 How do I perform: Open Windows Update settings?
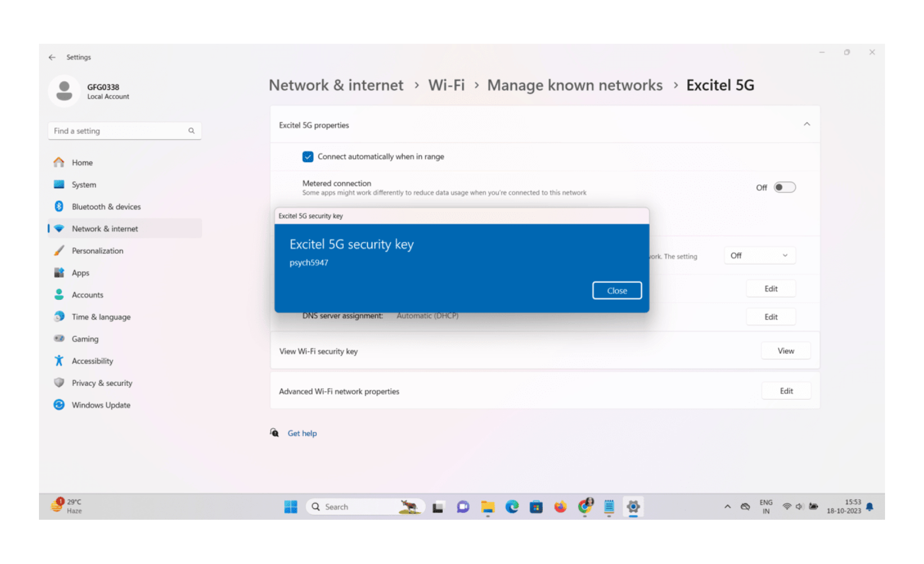(100, 405)
